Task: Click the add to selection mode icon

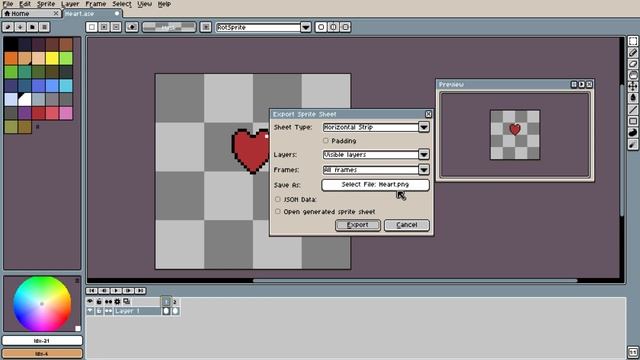Action: 104,27
